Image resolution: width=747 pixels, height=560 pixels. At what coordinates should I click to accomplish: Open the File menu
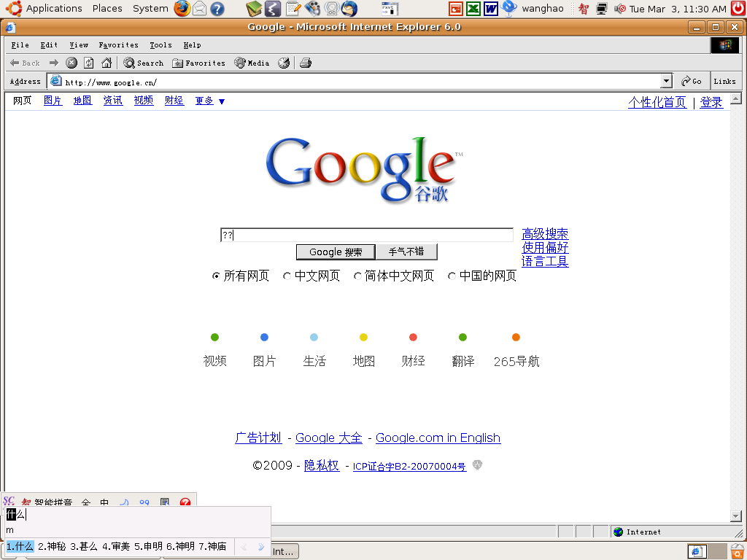(x=20, y=45)
